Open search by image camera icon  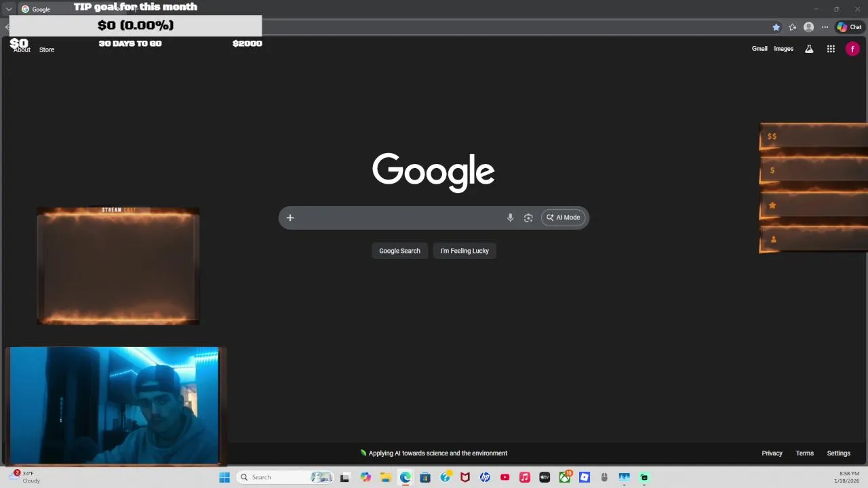click(x=528, y=218)
